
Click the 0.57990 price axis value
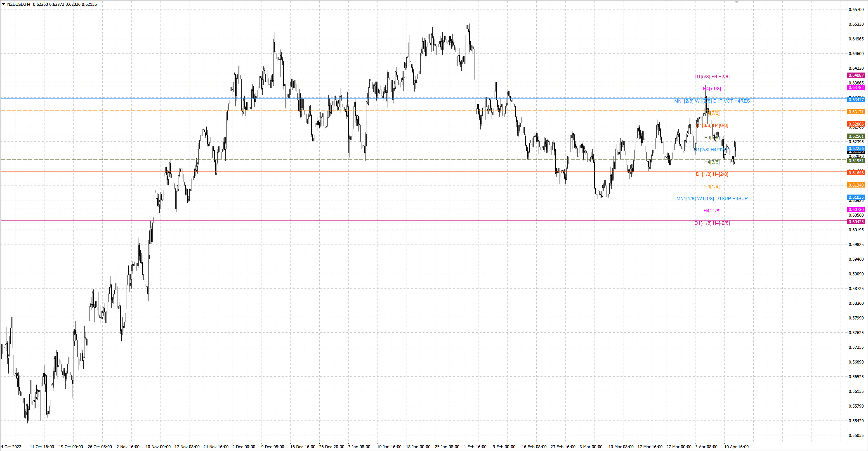(856, 318)
